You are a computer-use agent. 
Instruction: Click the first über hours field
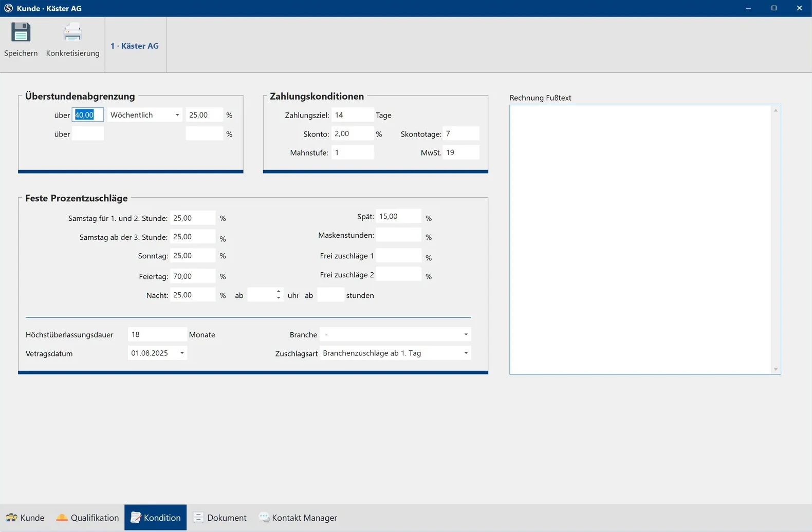[x=88, y=115]
